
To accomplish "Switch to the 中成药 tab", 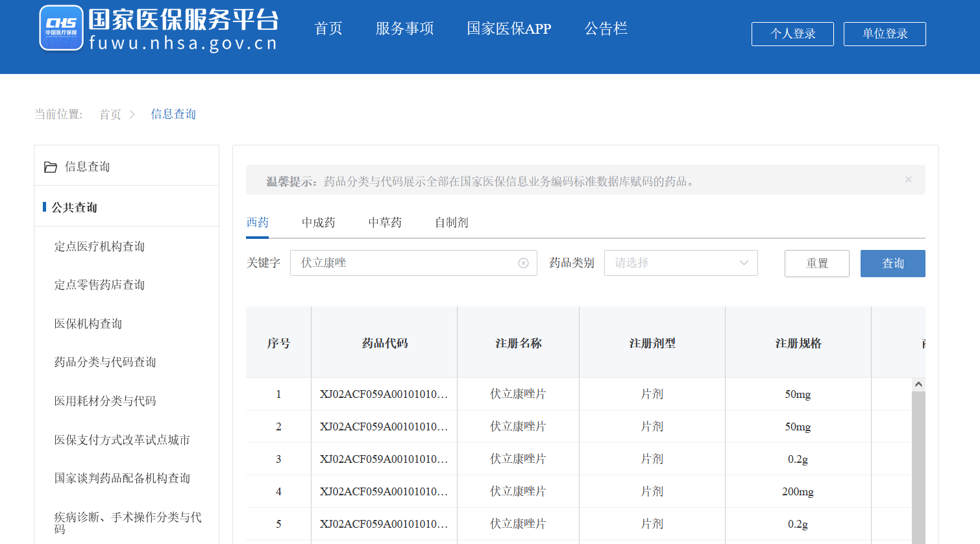I will [x=318, y=223].
